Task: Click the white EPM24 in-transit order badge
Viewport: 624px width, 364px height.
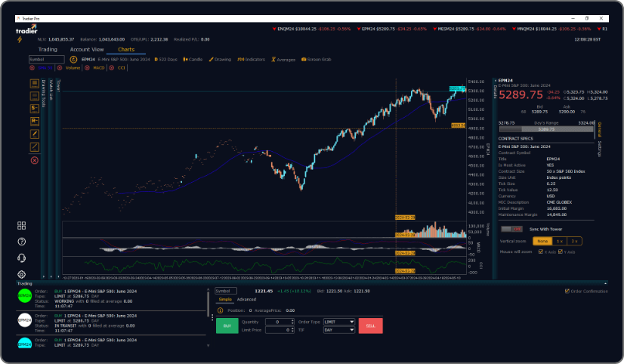Action: pyautogui.click(x=25, y=320)
